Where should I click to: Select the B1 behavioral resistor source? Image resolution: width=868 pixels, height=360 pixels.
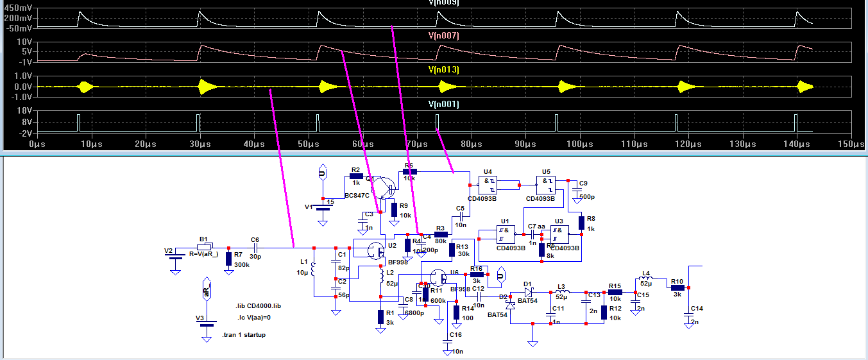(x=205, y=247)
